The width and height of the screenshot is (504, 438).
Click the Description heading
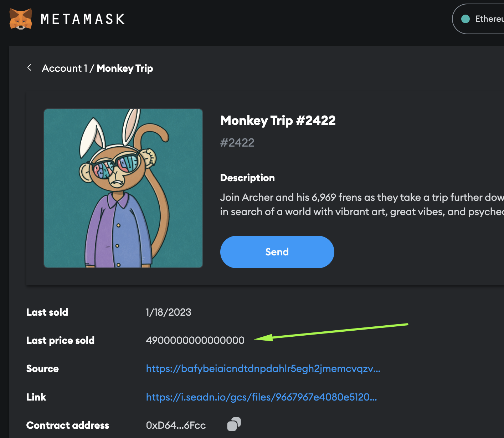(247, 178)
